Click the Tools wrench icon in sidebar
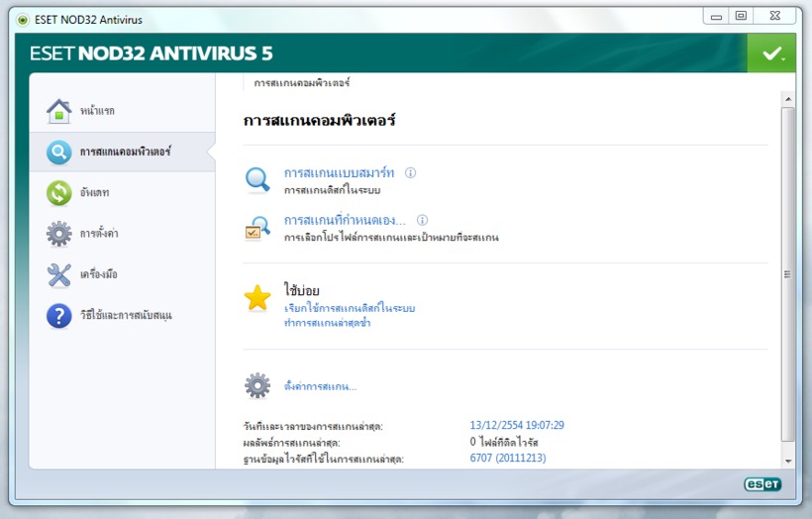 click(x=59, y=274)
